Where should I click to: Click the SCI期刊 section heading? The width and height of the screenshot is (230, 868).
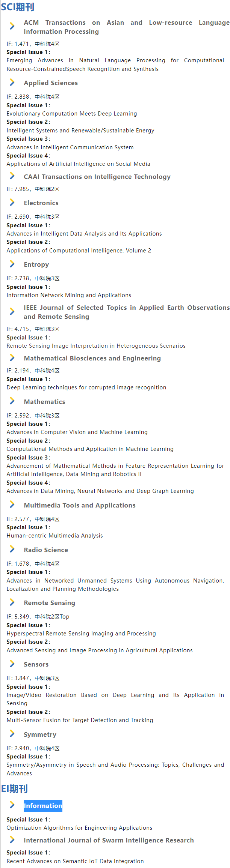click(18, 7)
